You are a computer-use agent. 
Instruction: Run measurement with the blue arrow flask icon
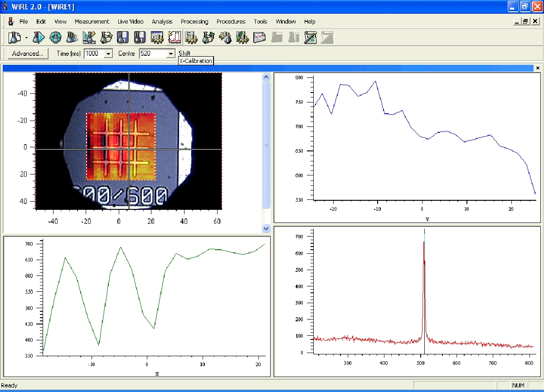[39, 38]
